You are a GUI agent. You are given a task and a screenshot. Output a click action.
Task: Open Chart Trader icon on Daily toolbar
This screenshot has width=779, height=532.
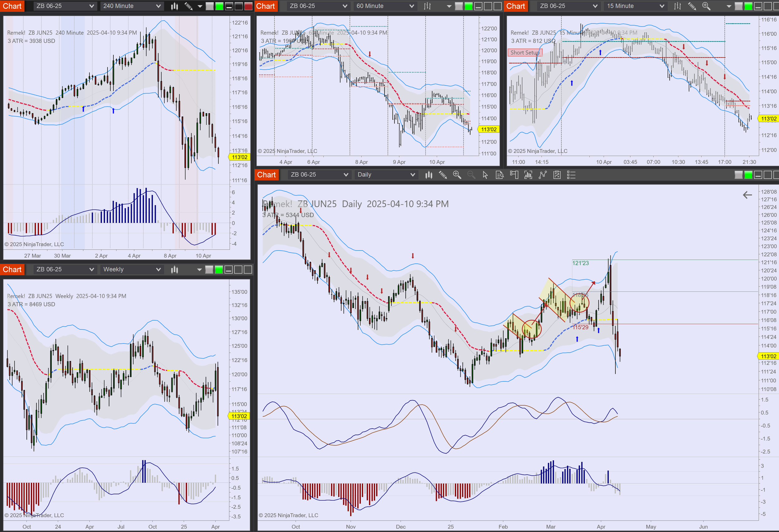point(514,174)
